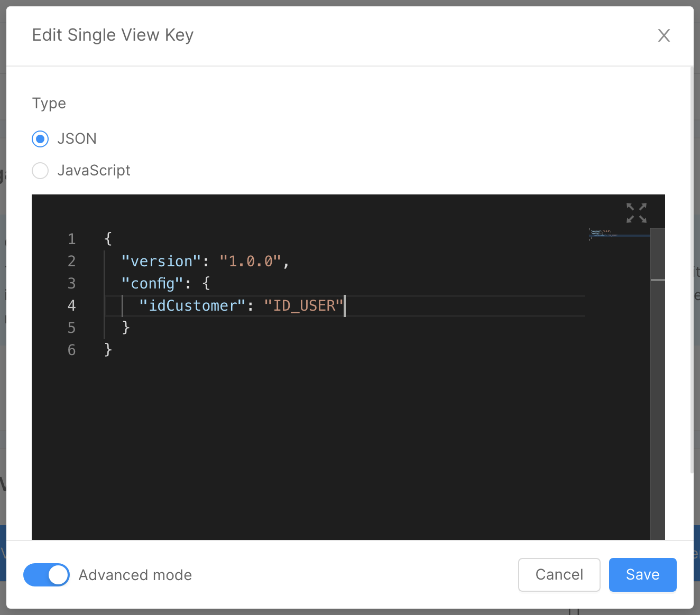The image size is (700, 615).
Task: Place cursor on the "version" key
Action: point(161,262)
